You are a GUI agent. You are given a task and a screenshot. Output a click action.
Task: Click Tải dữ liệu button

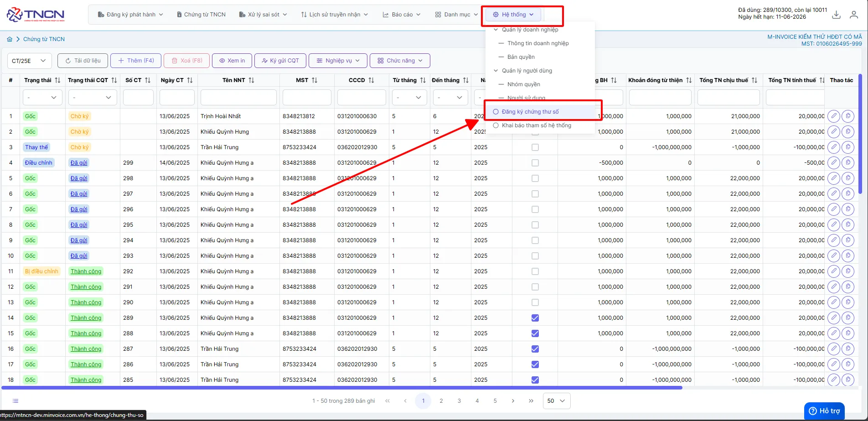[83, 61]
